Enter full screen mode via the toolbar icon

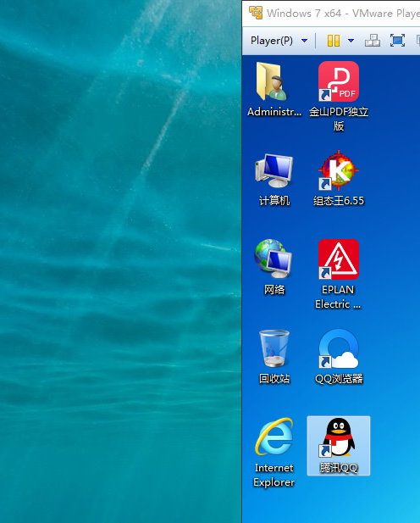click(397, 41)
